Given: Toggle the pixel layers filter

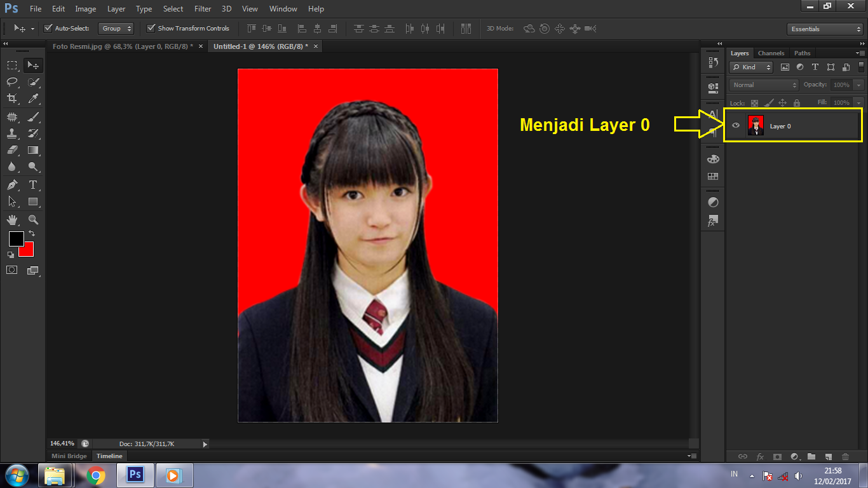Looking at the screenshot, I should click(785, 67).
